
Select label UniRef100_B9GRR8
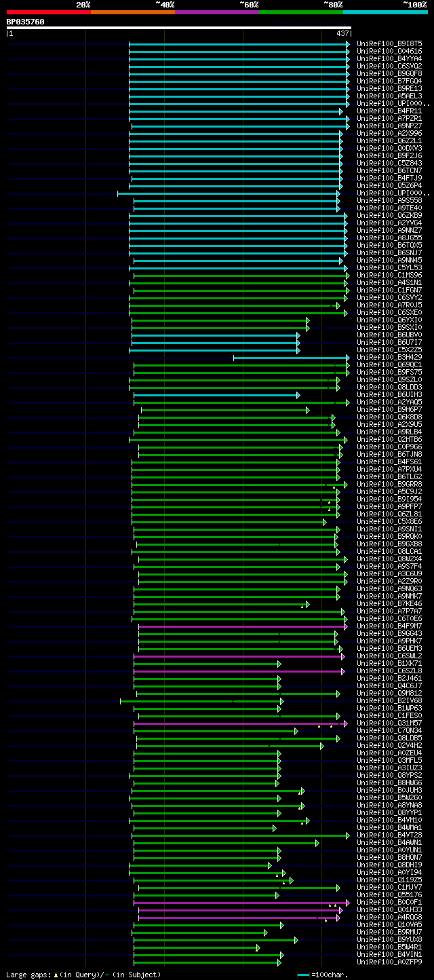tap(389, 484)
